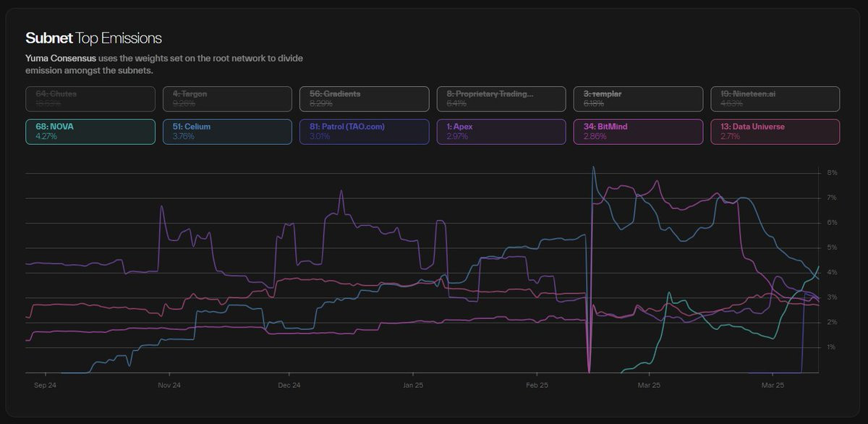Toggle the 13: Data Universe legend chip

coord(775,132)
